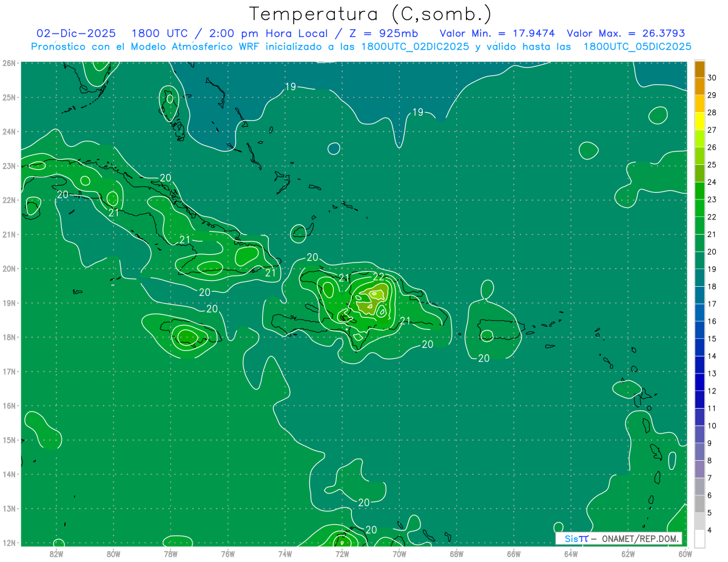Viewport: 728px width, 562px height.
Task: Click the 76W longitude axis label
Action: [228, 554]
